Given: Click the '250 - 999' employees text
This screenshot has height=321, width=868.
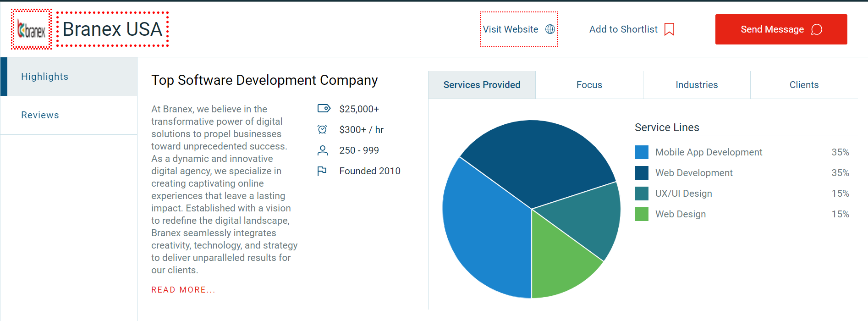Looking at the screenshot, I should pos(359,150).
